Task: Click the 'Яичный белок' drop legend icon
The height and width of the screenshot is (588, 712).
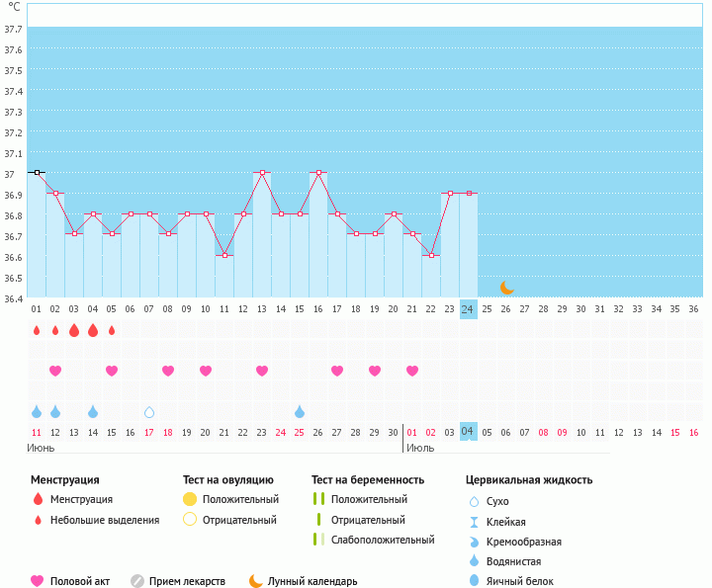Action: pos(475,582)
